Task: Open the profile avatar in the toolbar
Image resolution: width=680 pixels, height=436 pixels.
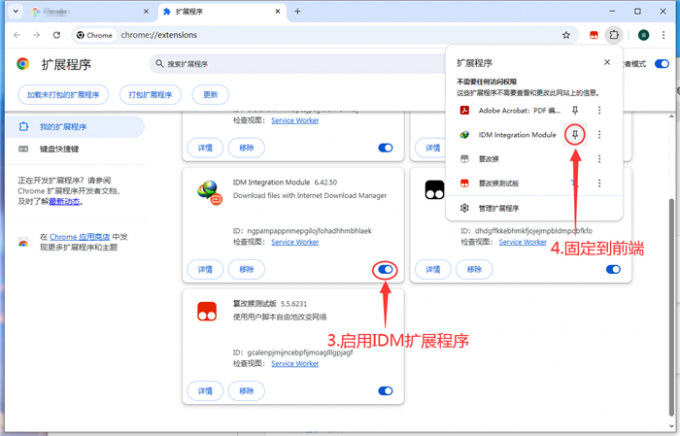Action: pos(644,35)
